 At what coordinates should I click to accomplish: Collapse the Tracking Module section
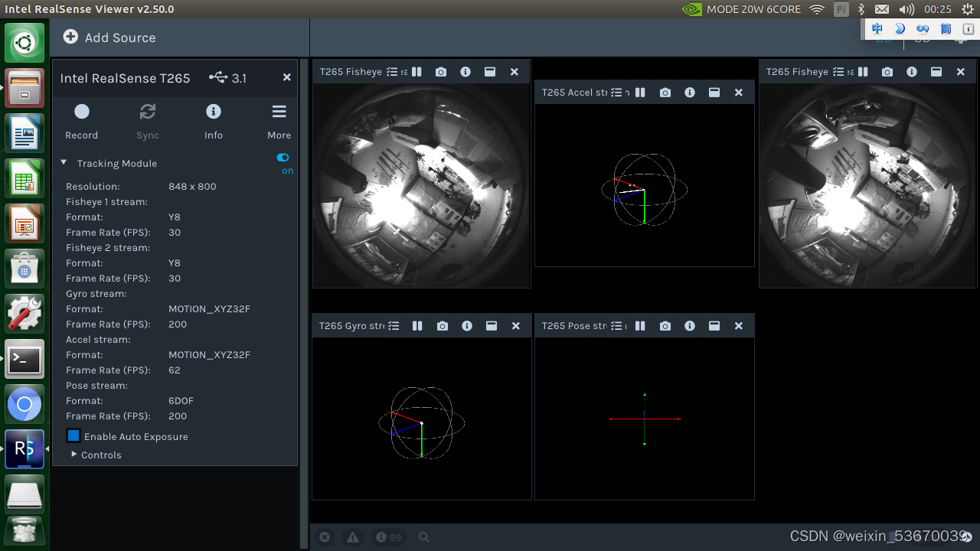(x=64, y=162)
